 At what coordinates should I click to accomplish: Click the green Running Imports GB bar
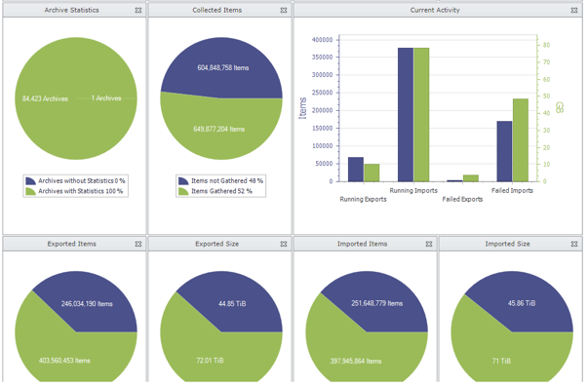[x=421, y=115]
